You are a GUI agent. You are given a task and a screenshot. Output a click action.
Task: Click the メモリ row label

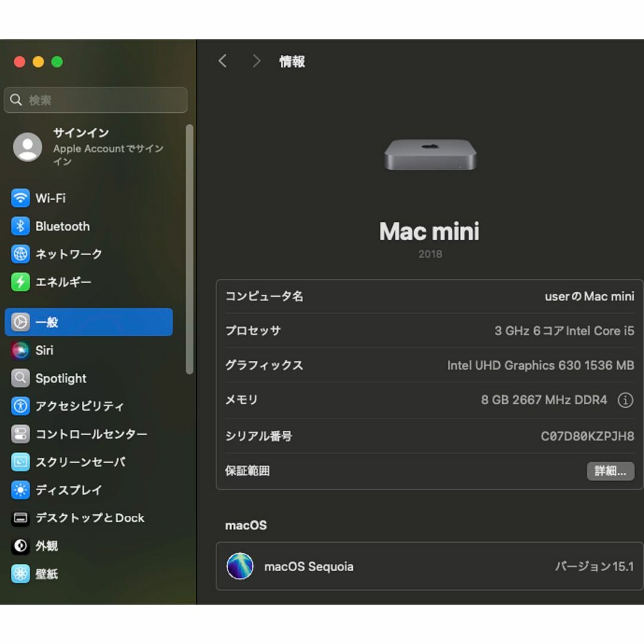(x=241, y=400)
